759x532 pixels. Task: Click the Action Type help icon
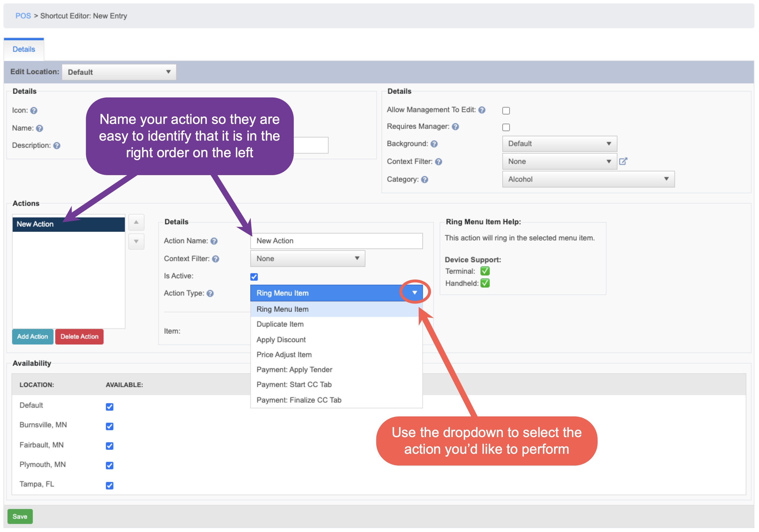(210, 293)
